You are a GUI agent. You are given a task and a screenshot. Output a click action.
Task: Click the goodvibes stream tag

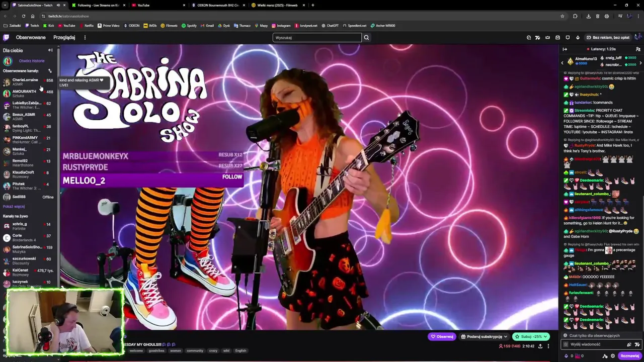pyautogui.click(x=156, y=350)
